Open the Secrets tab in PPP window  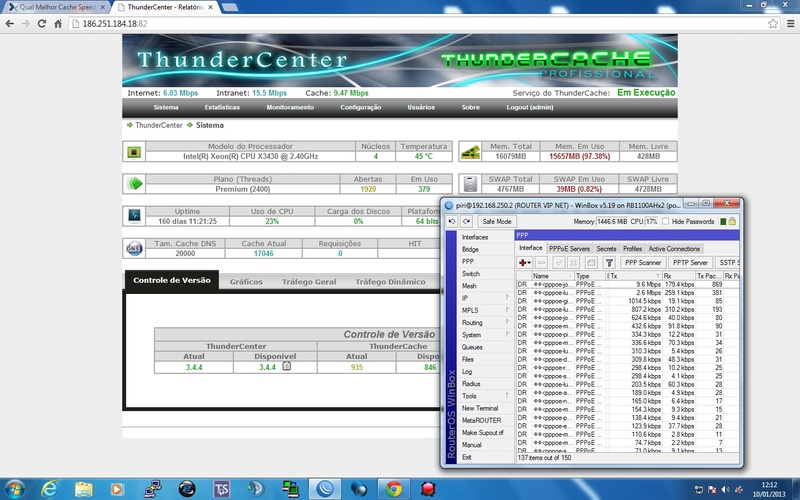click(x=606, y=248)
